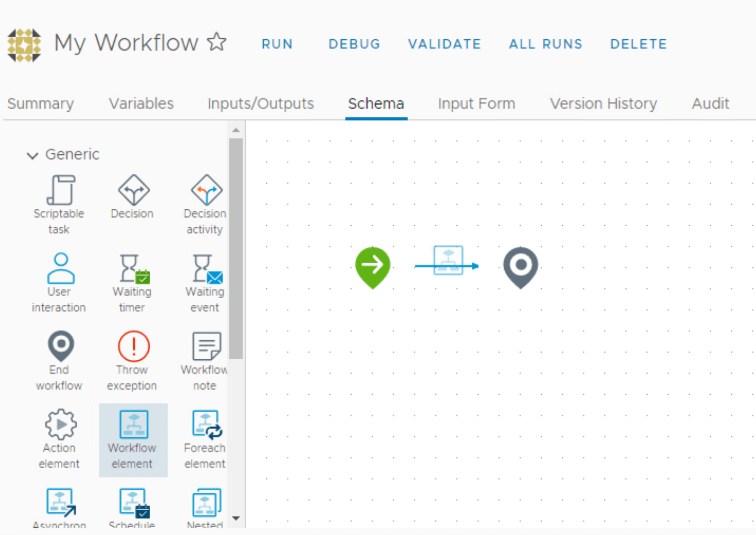
Task: Choose the Nested workflows element
Action: pos(205,508)
